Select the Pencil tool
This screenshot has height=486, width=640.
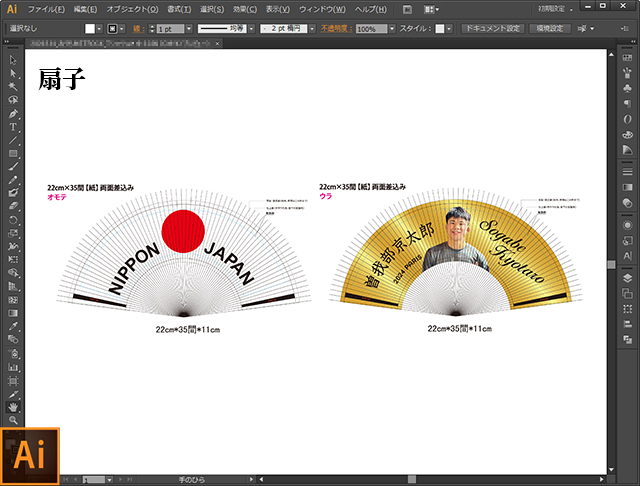tap(13, 180)
